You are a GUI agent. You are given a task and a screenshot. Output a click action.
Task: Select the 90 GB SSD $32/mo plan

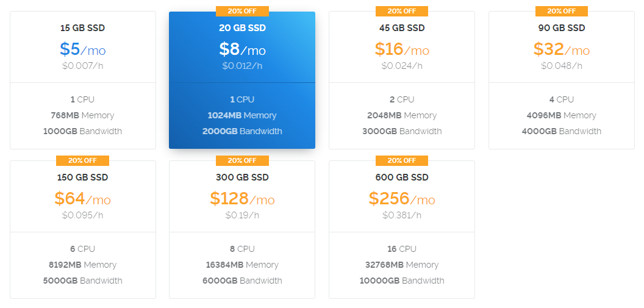pyautogui.click(x=562, y=80)
